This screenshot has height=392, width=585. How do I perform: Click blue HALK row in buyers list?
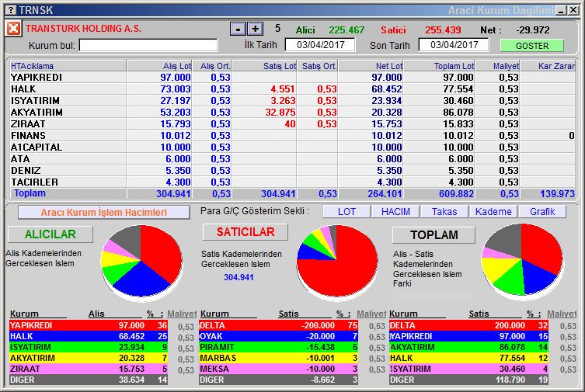(x=89, y=336)
